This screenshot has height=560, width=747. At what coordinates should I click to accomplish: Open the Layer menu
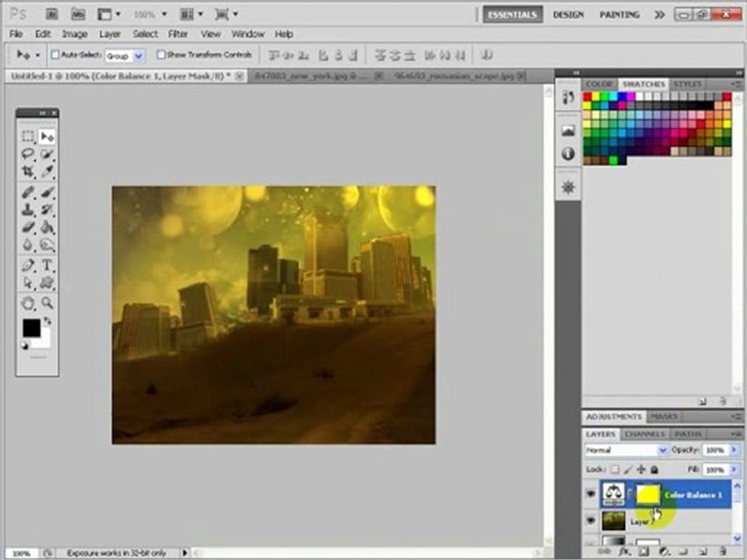coord(110,33)
